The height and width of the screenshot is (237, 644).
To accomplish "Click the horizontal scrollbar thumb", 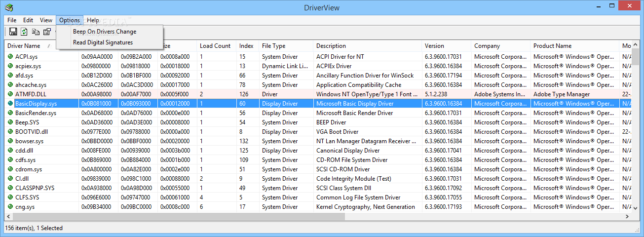I will point(178,217).
